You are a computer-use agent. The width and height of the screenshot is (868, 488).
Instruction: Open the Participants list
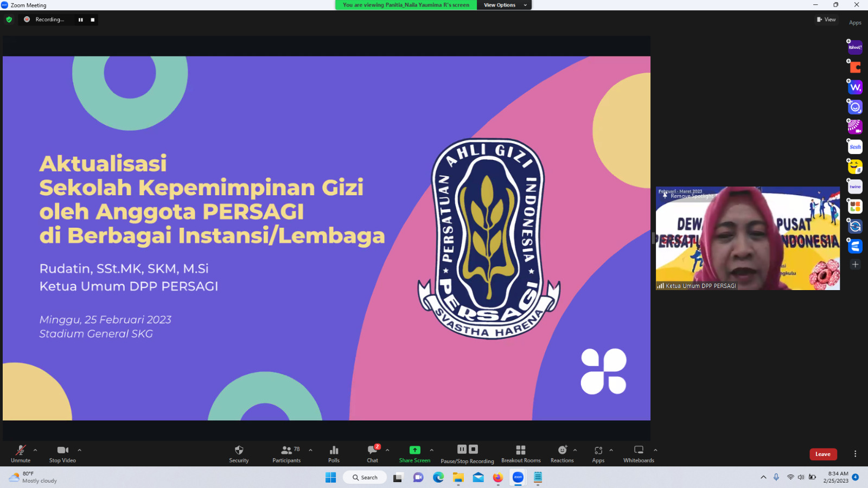[x=286, y=453]
